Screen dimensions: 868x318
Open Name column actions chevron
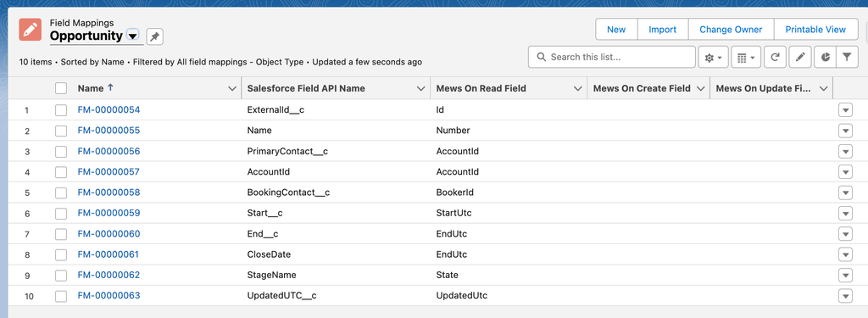click(x=232, y=89)
